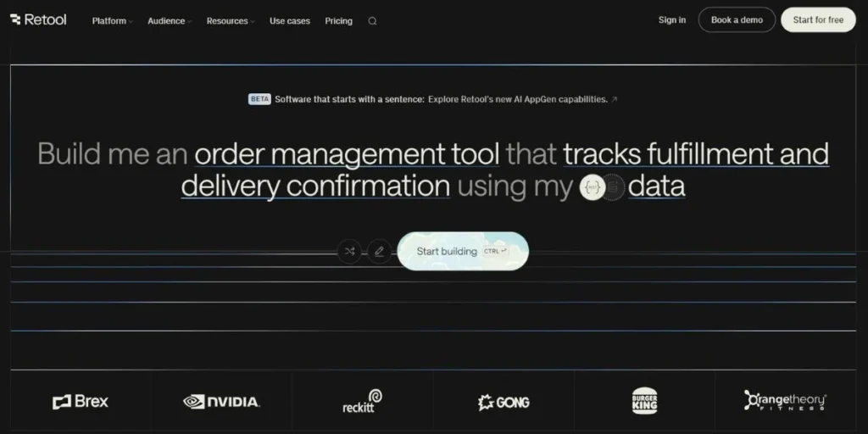Click the Brex logo
The width and height of the screenshot is (868, 434).
(x=81, y=402)
